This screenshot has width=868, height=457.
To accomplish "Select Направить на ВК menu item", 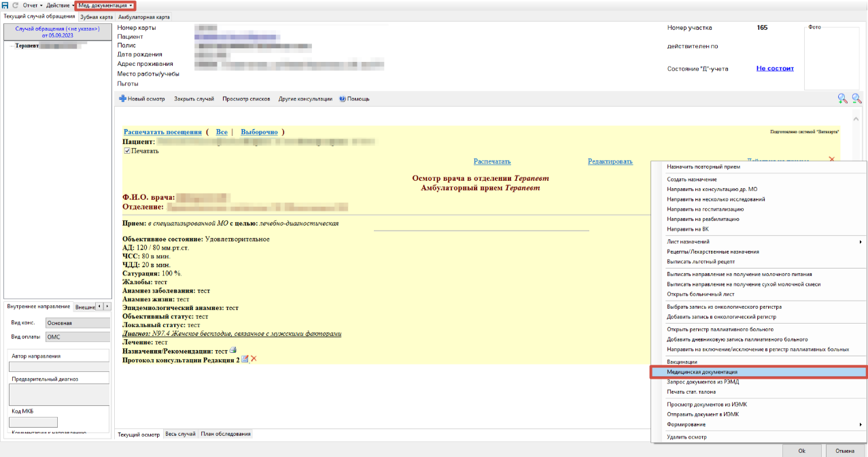I will (x=759, y=229).
